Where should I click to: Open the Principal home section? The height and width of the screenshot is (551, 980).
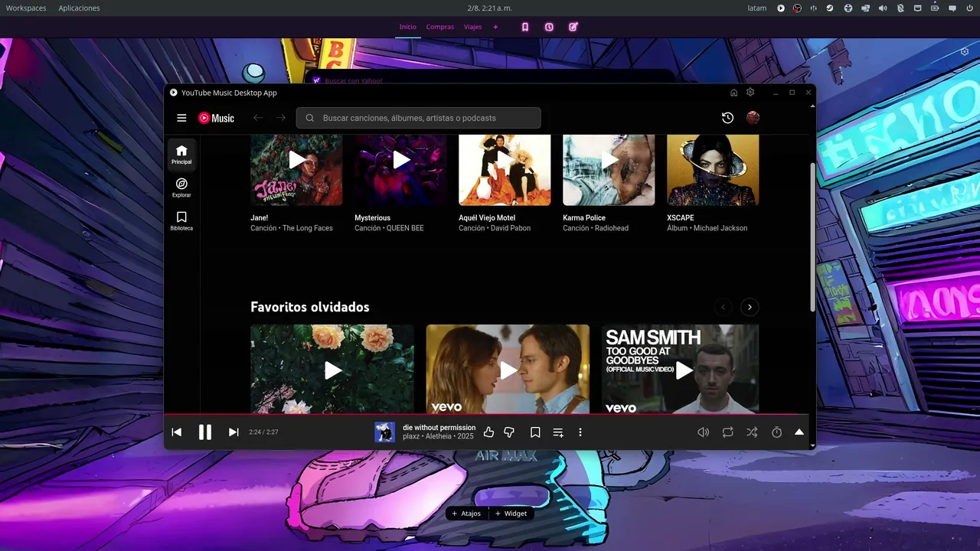pos(181,154)
